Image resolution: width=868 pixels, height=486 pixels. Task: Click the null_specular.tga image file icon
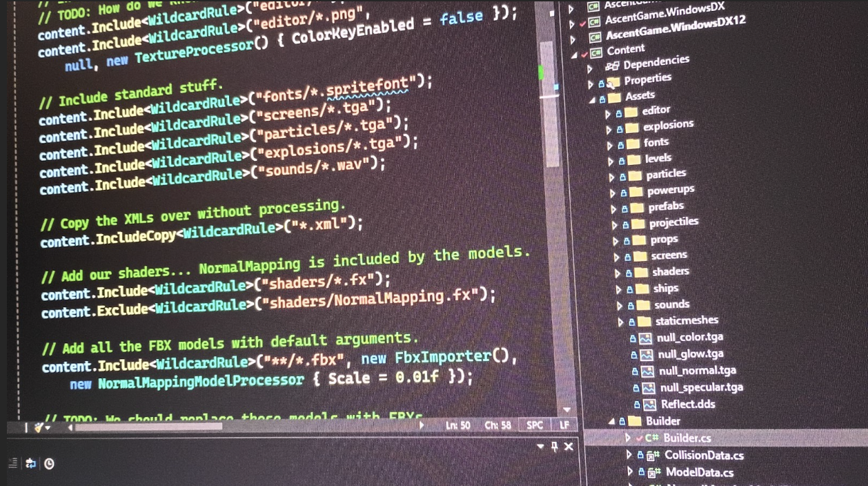pyautogui.click(x=648, y=389)
